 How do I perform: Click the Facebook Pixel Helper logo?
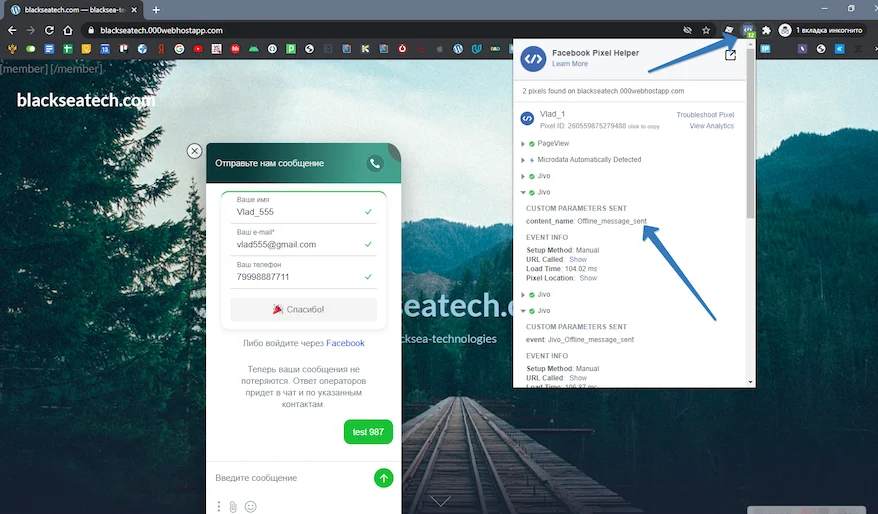click(533, 59)
